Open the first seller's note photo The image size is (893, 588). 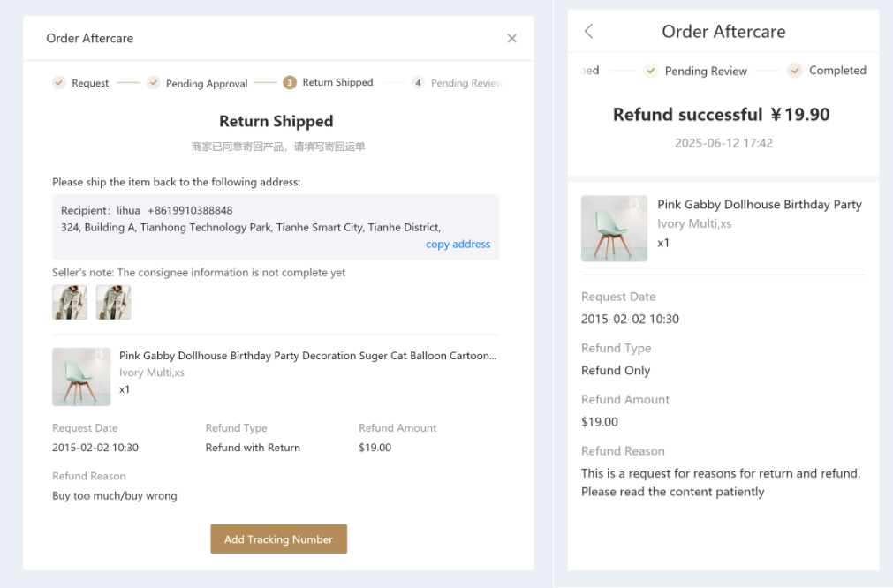coord(69,302)
